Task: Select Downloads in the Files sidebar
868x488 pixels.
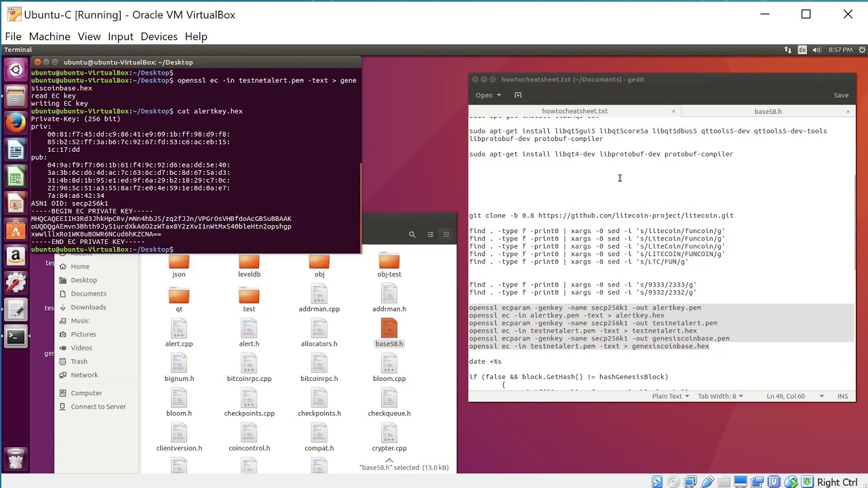Action: pos(88,307)
